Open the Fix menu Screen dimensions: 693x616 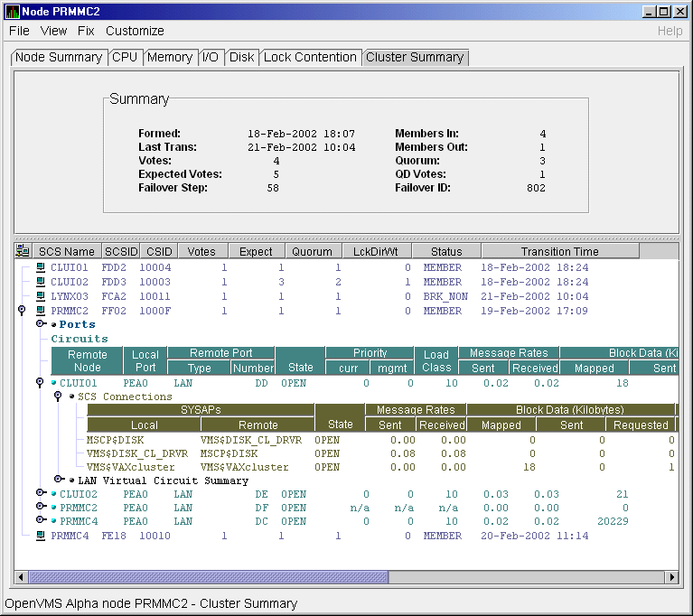(86, 31)
